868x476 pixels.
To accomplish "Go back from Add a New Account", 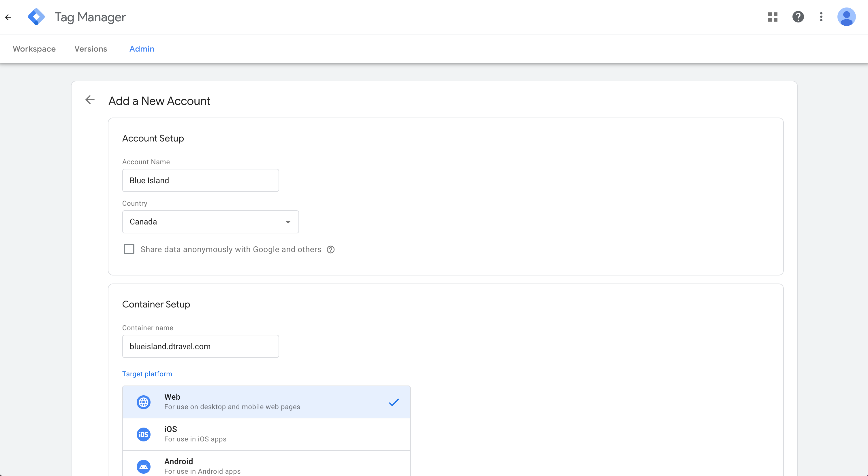I will click(90, 100).
